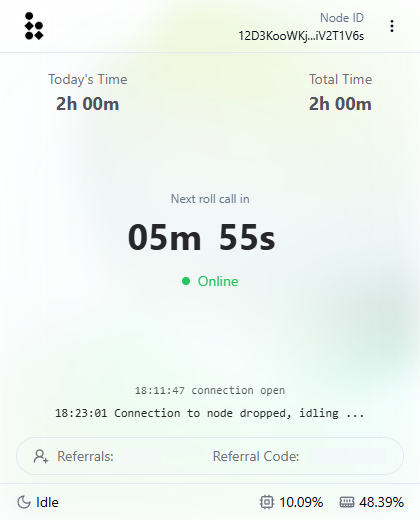Click the CPU chip icon

coord(267,502)
